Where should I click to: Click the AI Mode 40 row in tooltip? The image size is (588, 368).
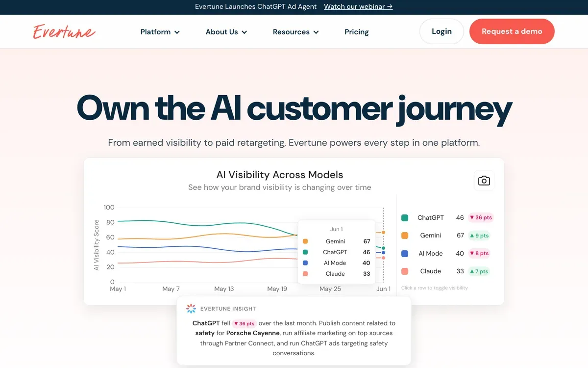[x=337, y=263]
